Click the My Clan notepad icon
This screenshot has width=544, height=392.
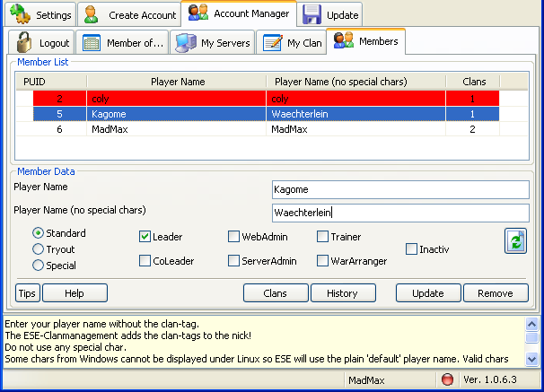pyautogui.click(x=272, y=43)
